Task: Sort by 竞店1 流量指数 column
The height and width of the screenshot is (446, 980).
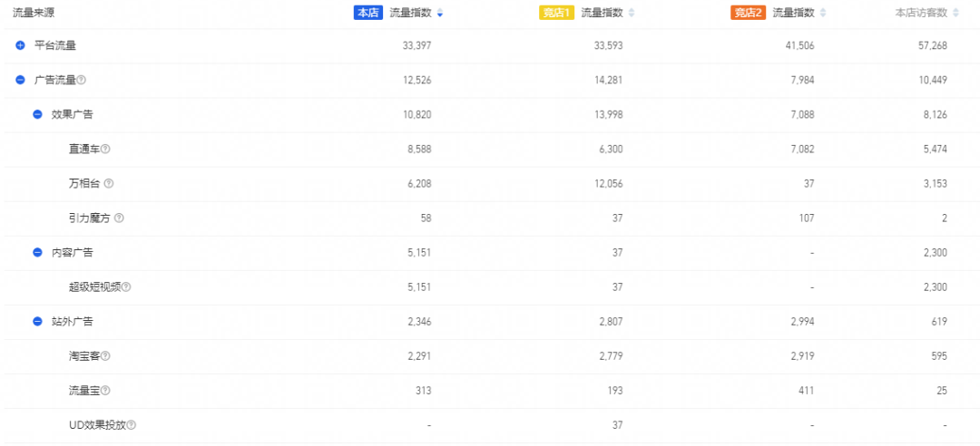Action: (x=632, y=13)
